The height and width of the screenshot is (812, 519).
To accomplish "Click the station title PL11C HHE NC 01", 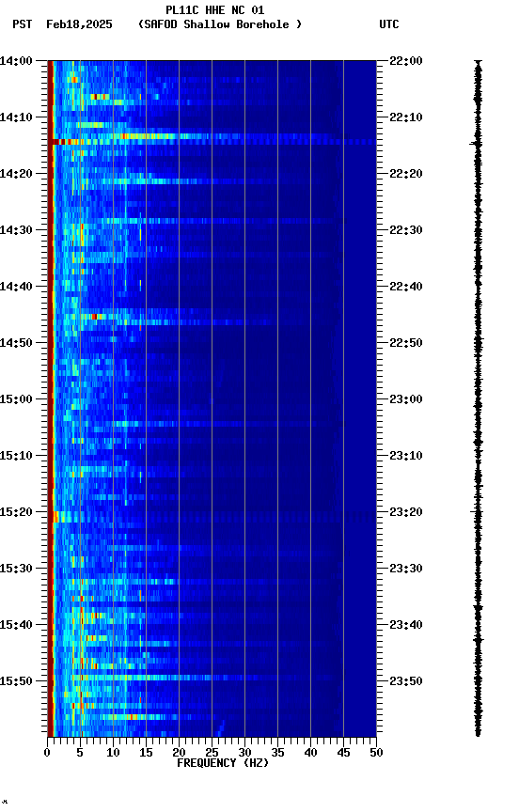I will point(215,10).
